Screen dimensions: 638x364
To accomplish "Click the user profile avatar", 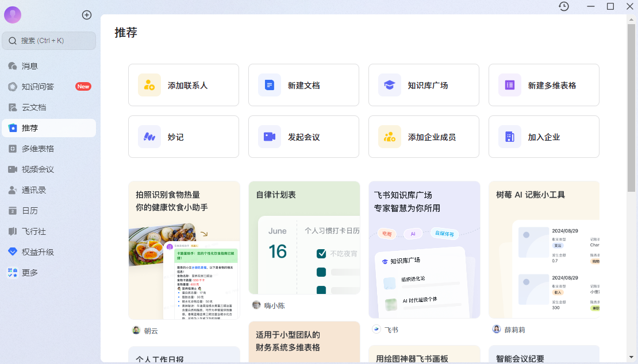I will pyautogui.click(x=13, y=15).
